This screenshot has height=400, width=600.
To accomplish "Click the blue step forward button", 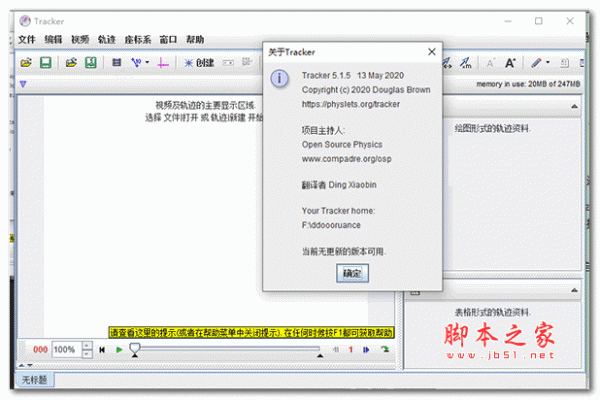I will (x=367, y=349).
